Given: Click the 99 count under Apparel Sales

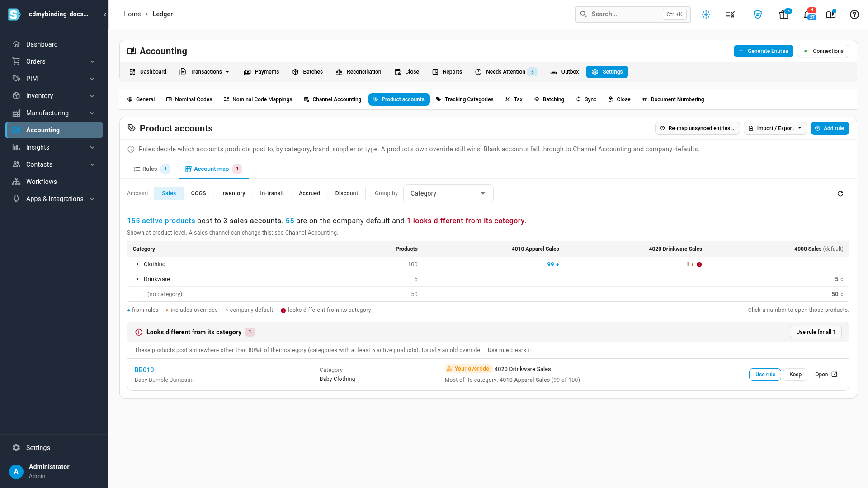Looking at the screenshot, I should click(550, 264).
